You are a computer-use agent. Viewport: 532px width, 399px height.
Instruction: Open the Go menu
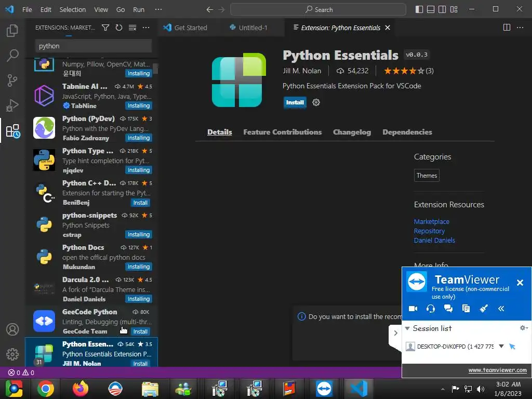(x=121, y=9)
